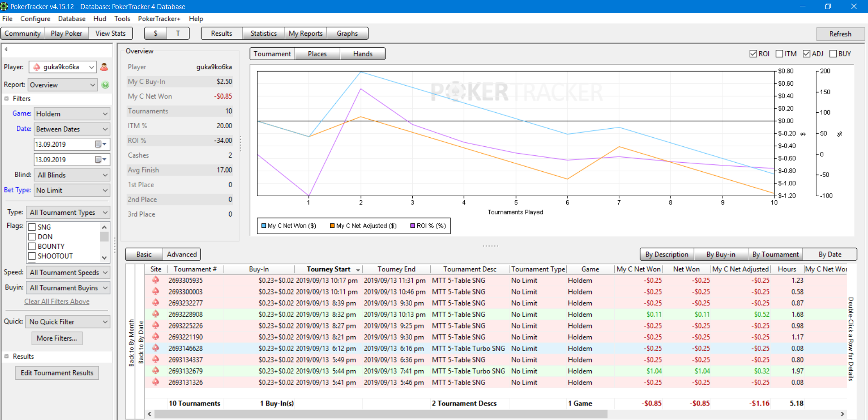The height and width of the screenshot is (420, 868).
Task: Open the Configure menu
Action: pyautogui.click(x=35, y=19)
